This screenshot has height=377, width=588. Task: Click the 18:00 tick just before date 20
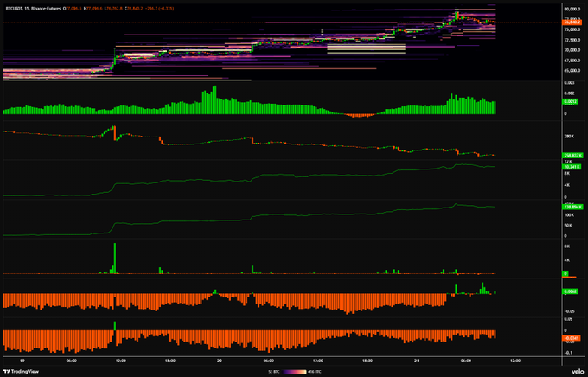click(x=169, y=361)
